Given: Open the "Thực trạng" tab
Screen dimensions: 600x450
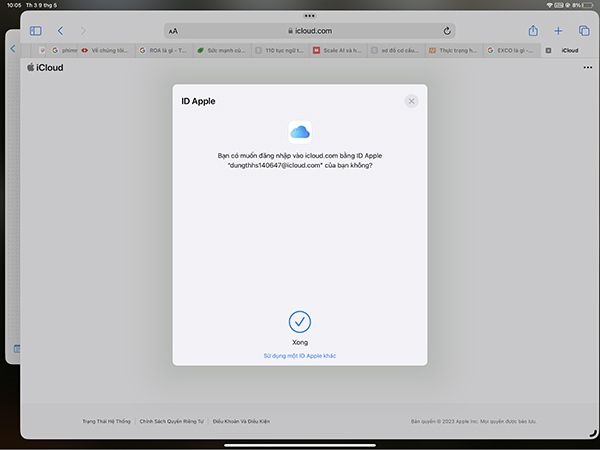Looking at the screenshot, I should tap(453, 49).
